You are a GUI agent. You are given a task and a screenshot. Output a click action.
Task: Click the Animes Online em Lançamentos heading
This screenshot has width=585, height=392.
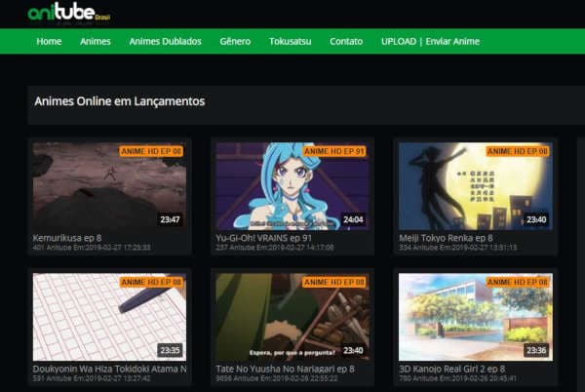tap(119, 101)
